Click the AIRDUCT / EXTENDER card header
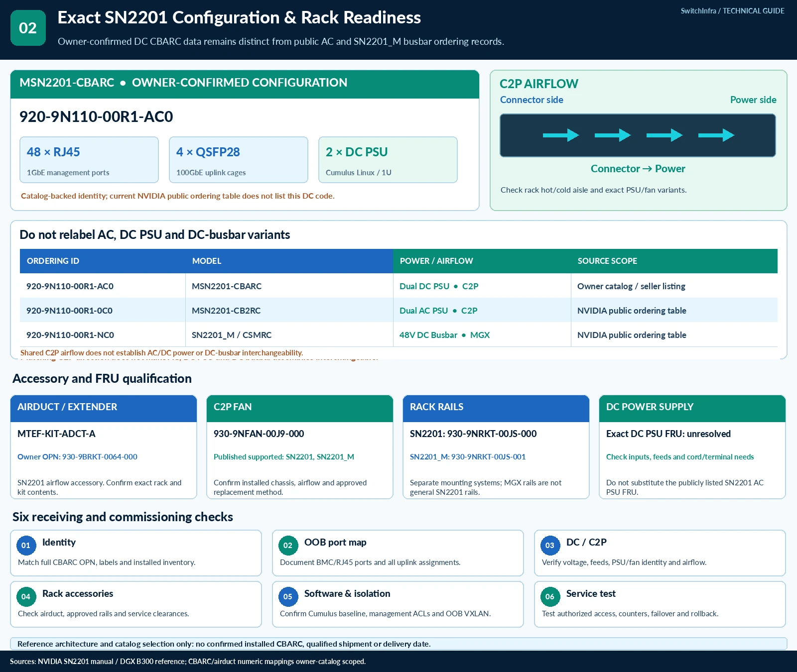 pos(104,409)
